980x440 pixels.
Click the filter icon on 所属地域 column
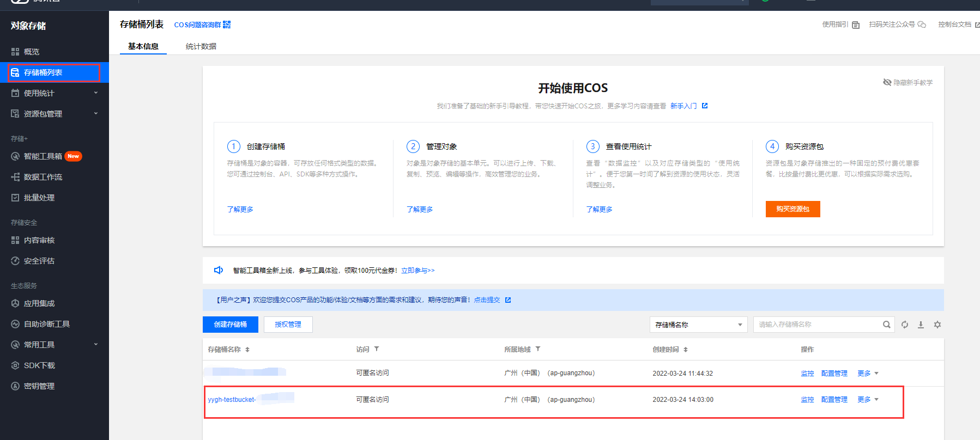point(538,349)
